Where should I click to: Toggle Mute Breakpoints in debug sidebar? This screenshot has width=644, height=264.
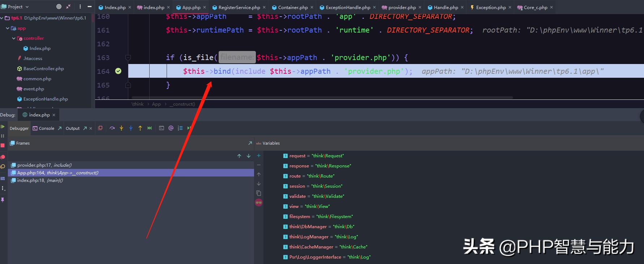tap(3, 166)
